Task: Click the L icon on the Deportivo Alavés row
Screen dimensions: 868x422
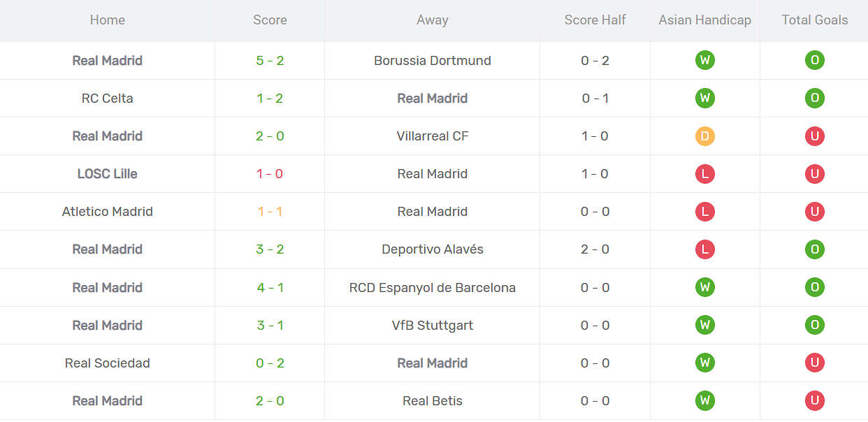Action: click(x=705, y=249)
